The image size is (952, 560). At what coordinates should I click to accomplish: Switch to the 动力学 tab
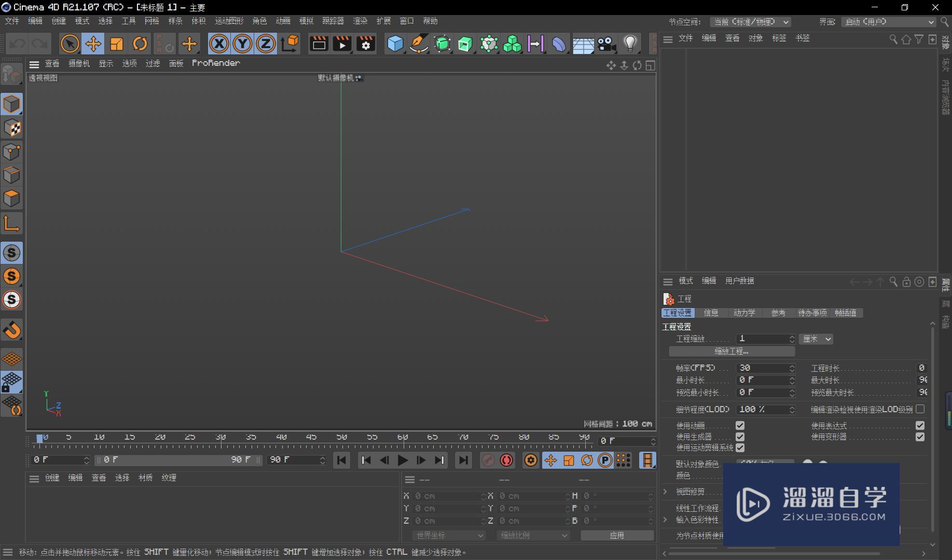(744, 313)
